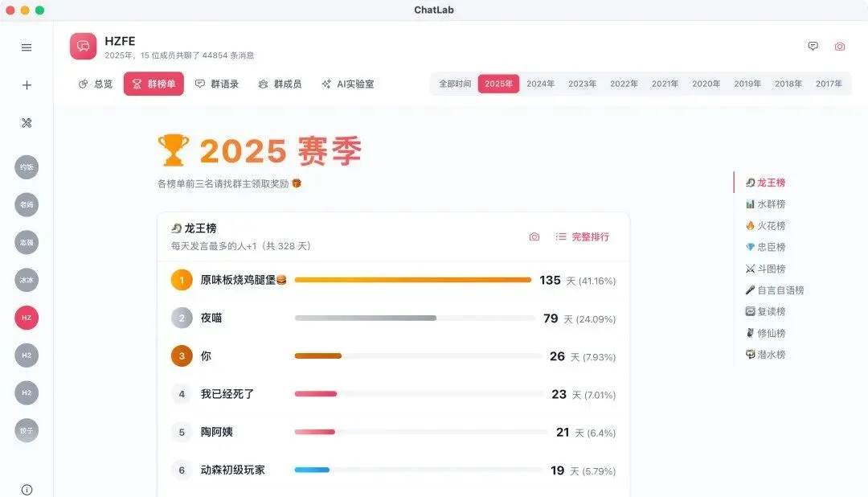Screen dimensions: 868x497
Task: Open the 完整排行 full ranking
Action: (x=583, y=237)
